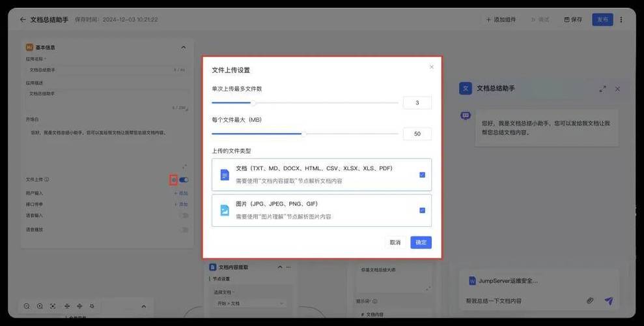Send the chat message with paper plane icon
The height and width of the screenshot is (326, 644).
(609, 301)
